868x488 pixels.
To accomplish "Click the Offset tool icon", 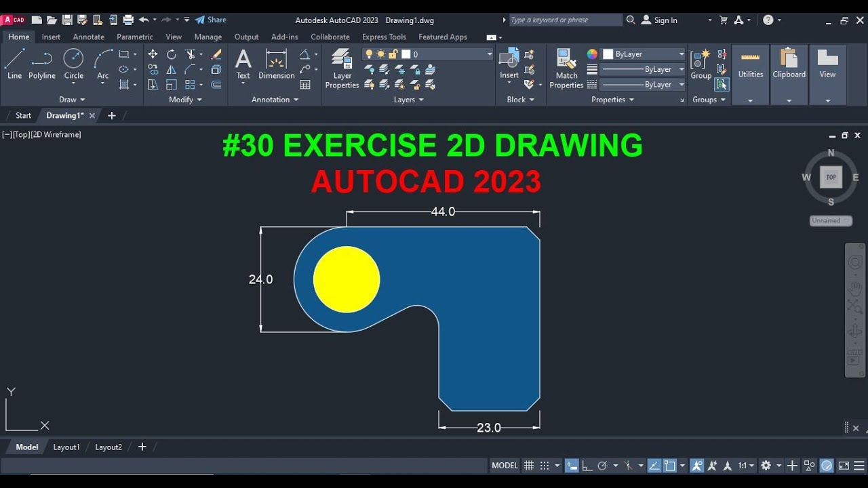I will (x=216, y=85).
